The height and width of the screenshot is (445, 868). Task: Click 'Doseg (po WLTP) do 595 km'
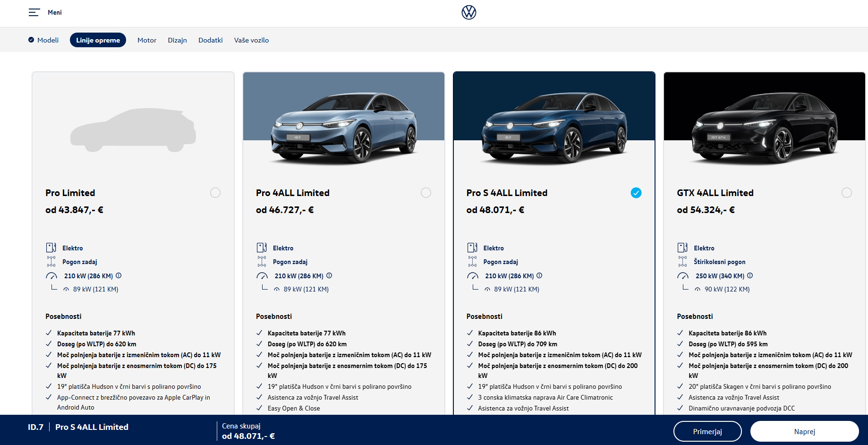[x=728, y=344]
